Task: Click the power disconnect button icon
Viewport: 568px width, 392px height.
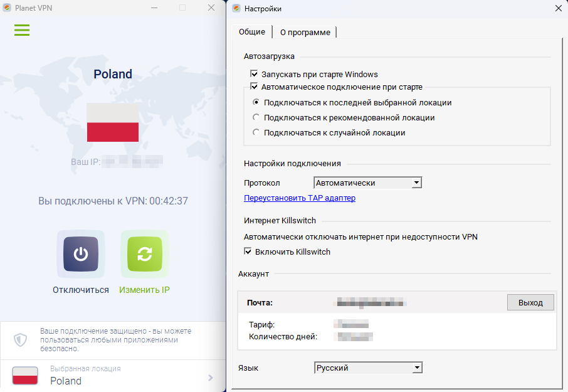Action: 81,254
